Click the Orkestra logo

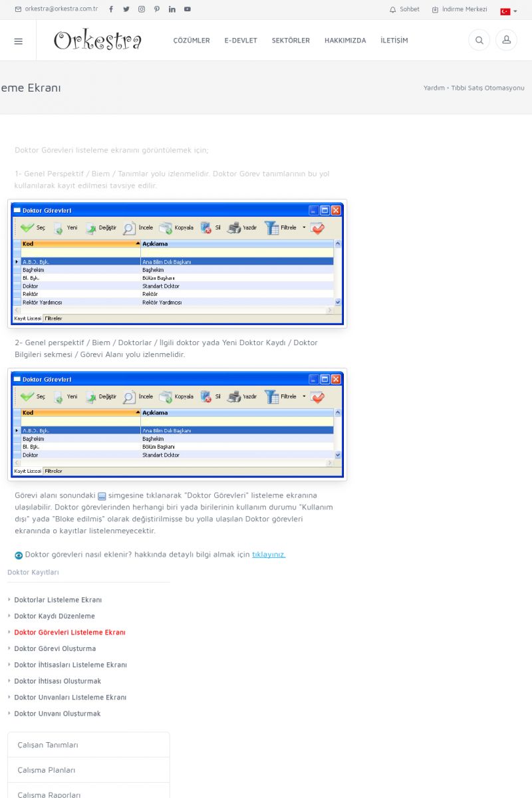pos(98,41)
